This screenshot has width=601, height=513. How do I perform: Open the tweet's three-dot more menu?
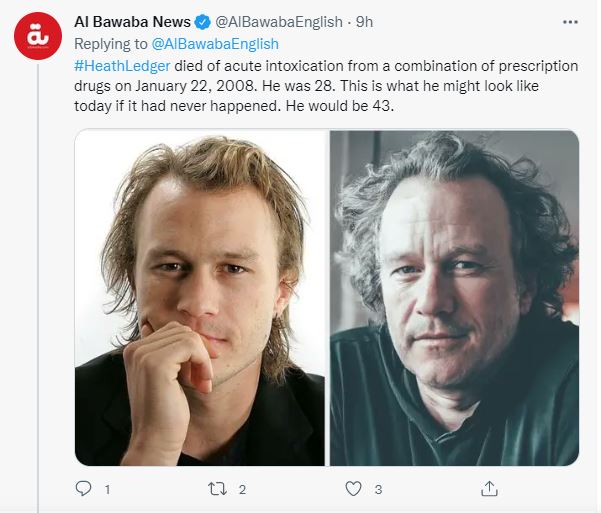pyautogui.click(x=570, y=21)
